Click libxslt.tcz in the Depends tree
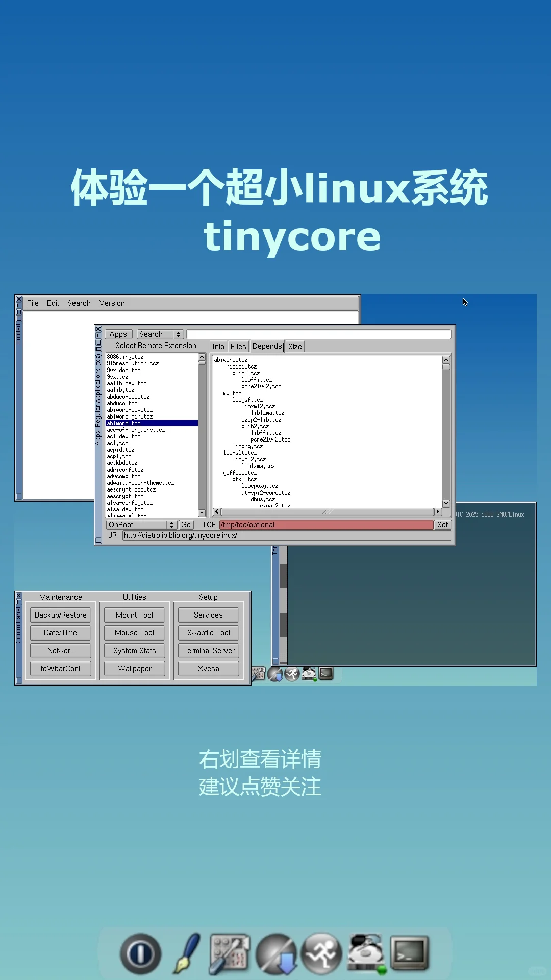The width and height of the screenshot is (551, 980). (x=240, y=453)
